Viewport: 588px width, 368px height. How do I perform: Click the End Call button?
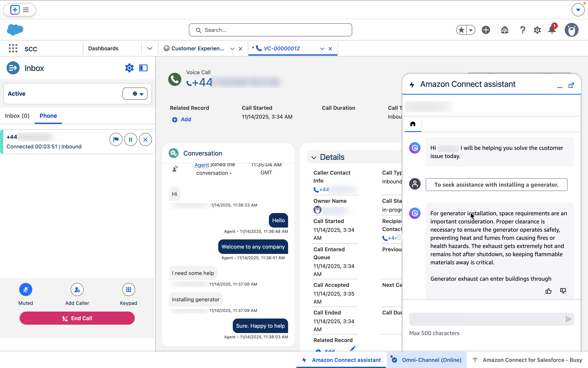(x=77, y=318)
